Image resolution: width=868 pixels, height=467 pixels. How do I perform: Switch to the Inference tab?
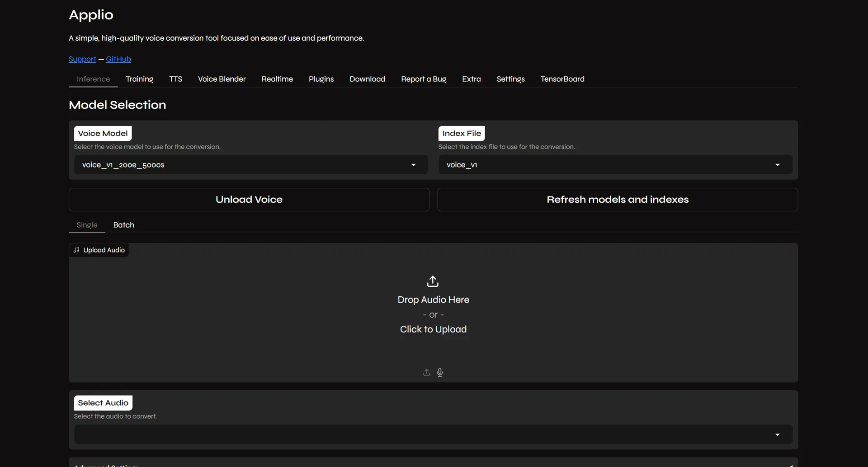pyautogui.click(x=93, y=79)
